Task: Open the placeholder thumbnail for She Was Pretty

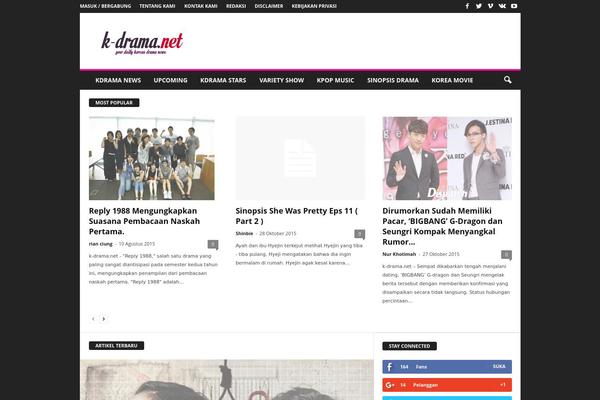Action: 300,158
